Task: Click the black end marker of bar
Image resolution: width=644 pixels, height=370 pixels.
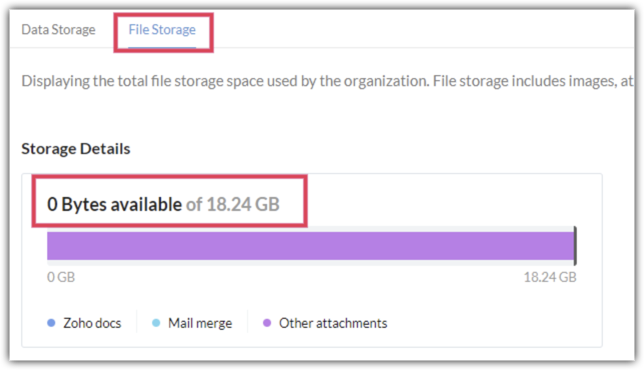Action: (x=575, y=246)
